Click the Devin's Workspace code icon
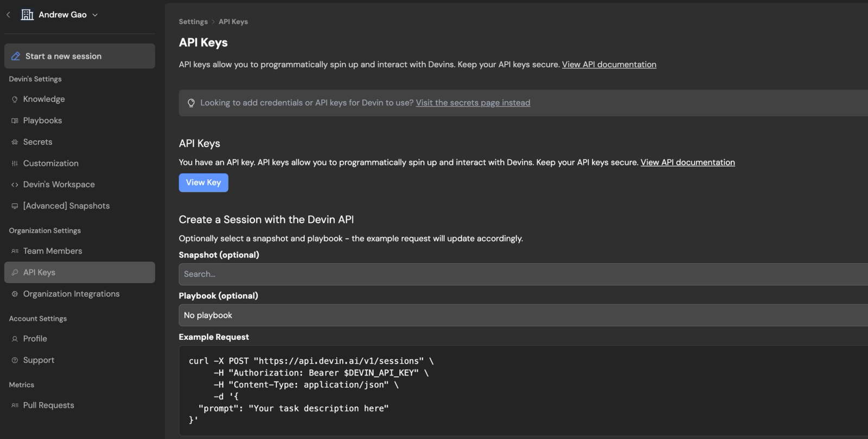Viewport: 868px width, 439px height. point(15,185)
